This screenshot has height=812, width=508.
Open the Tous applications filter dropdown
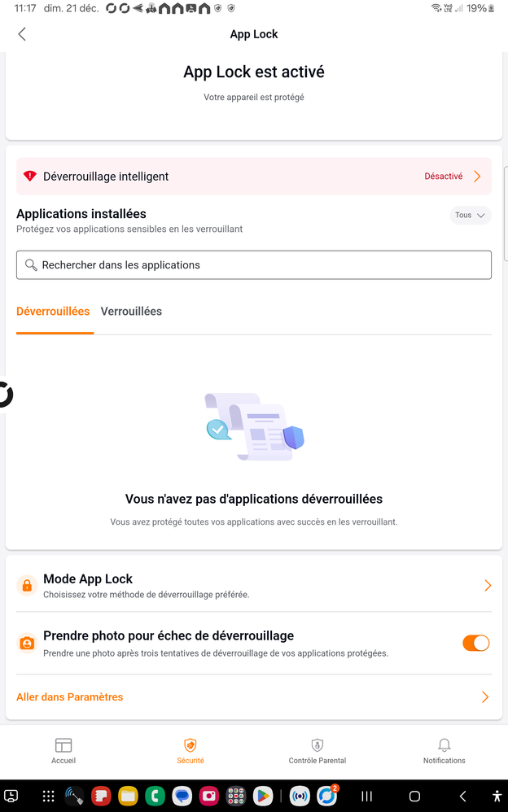(x=470, y=215)
